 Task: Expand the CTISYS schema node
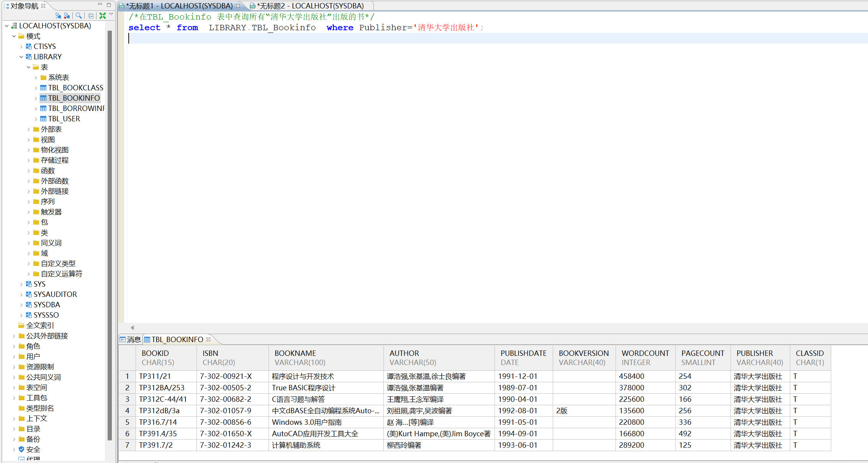tap(21, 47)
